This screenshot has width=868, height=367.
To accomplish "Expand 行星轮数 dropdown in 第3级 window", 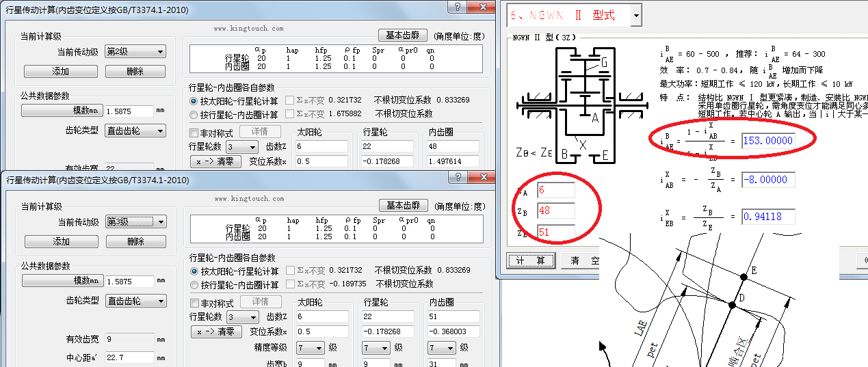I will coord(243,317).
